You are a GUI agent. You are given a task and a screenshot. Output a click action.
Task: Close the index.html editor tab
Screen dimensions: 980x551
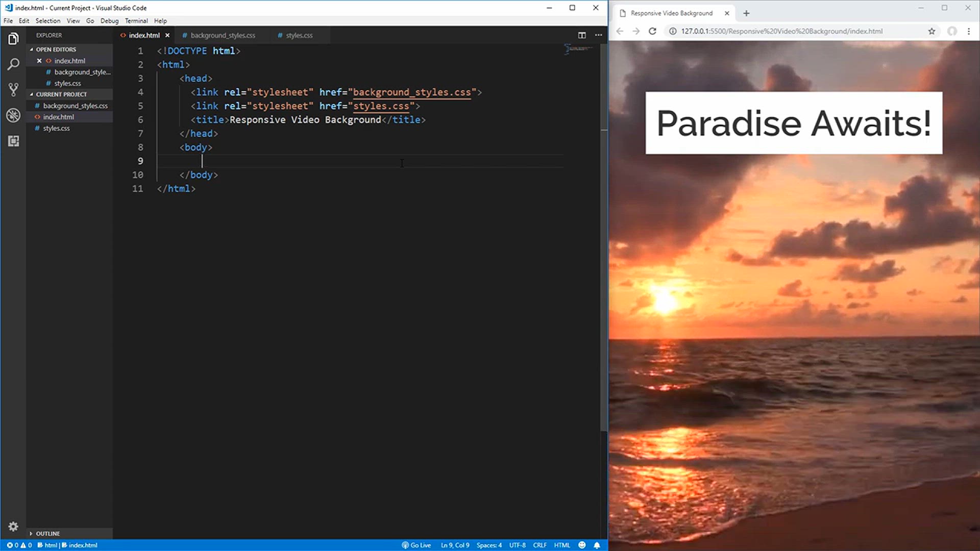point(167,35)
